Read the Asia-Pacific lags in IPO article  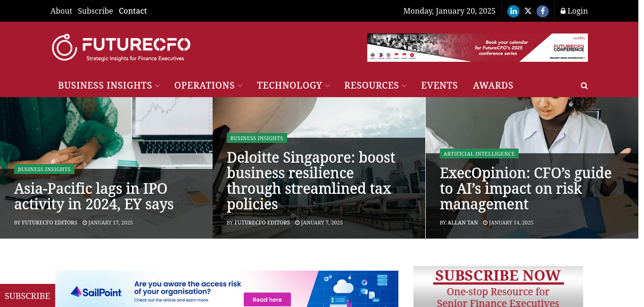click(x=94, y=196)
